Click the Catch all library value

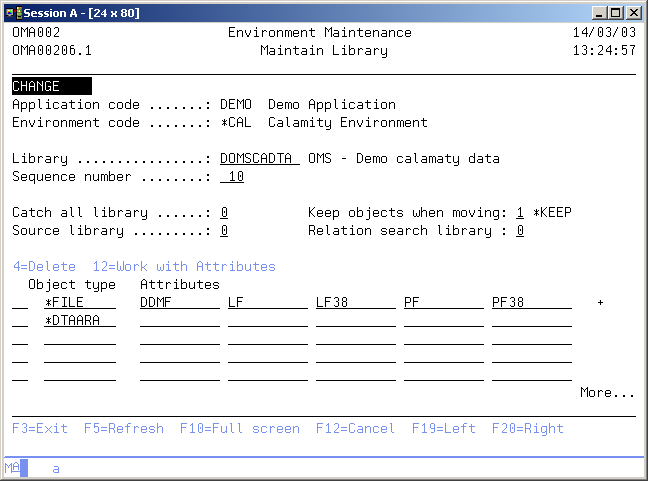click(224, 213)
